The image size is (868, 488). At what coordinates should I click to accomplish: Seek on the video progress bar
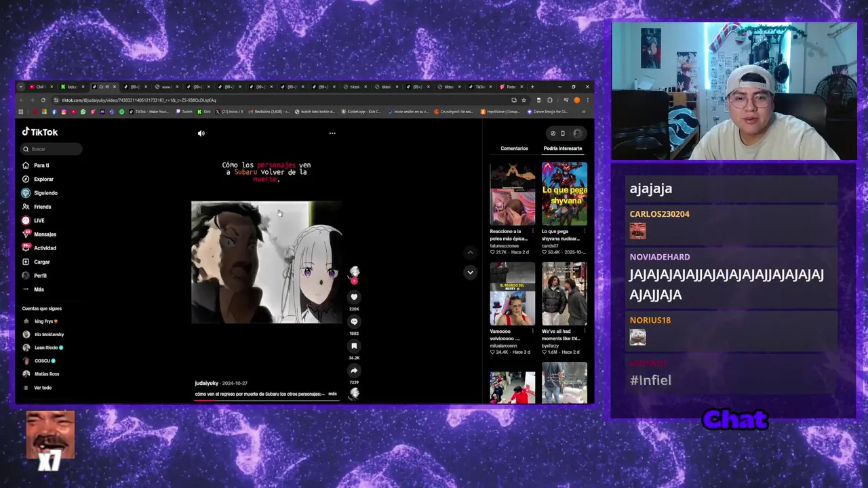point(267,400)
